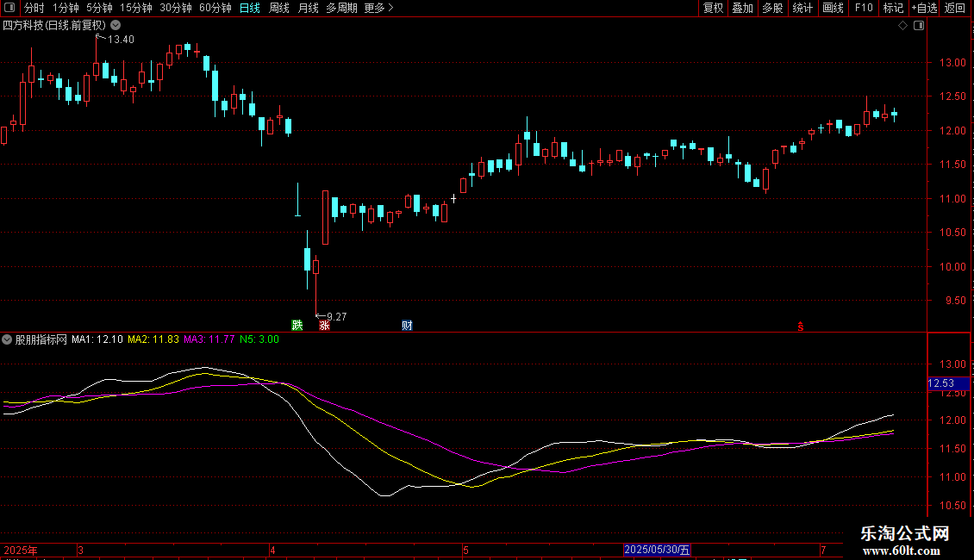Image resolution: width=974 pixels, height=560 pixels.
Task: Expand the 更多 periods menu
Action: 378,8
